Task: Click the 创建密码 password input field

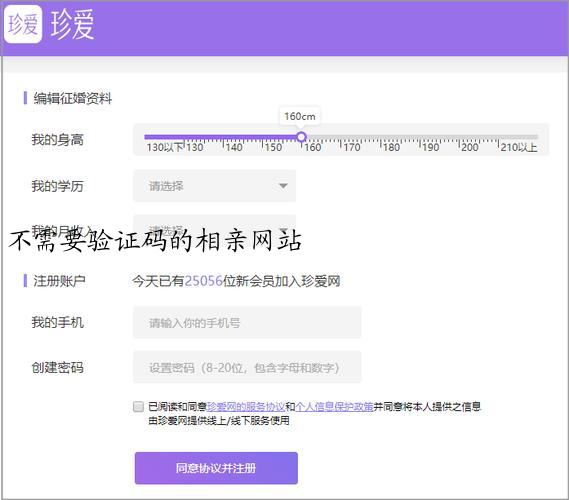Action: click(247, 367)
